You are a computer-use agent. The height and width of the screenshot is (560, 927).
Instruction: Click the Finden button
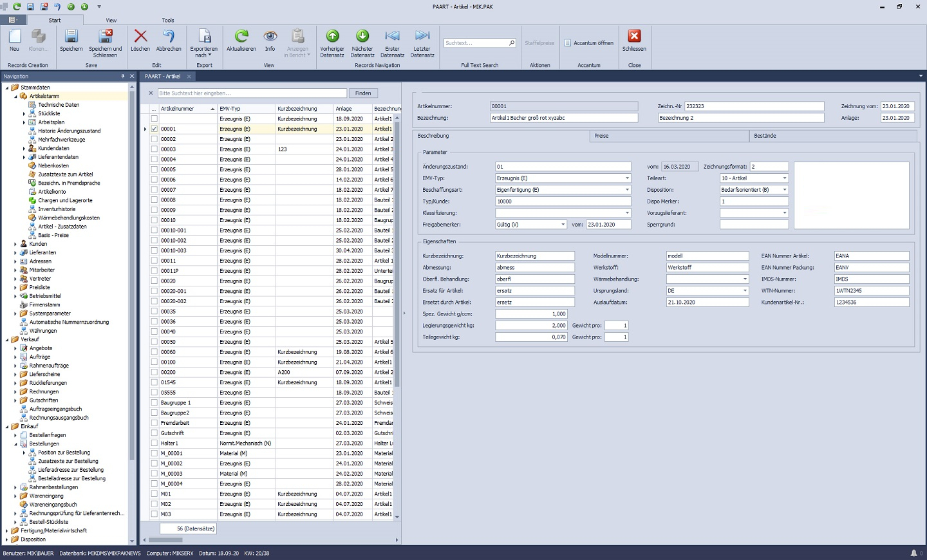(x=363, y=93)
